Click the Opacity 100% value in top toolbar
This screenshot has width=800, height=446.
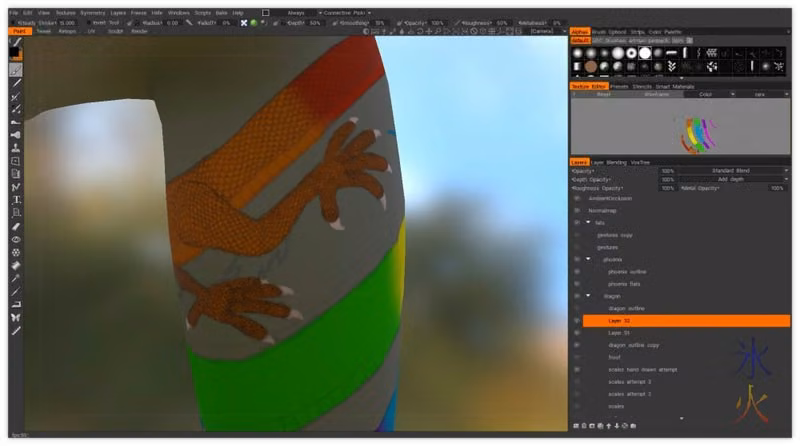[x=437, y=23]
